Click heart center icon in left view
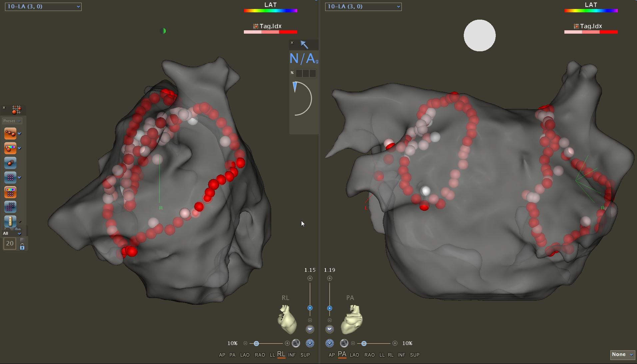The height and width of the screenshot is (364, 637). [310, 343]
